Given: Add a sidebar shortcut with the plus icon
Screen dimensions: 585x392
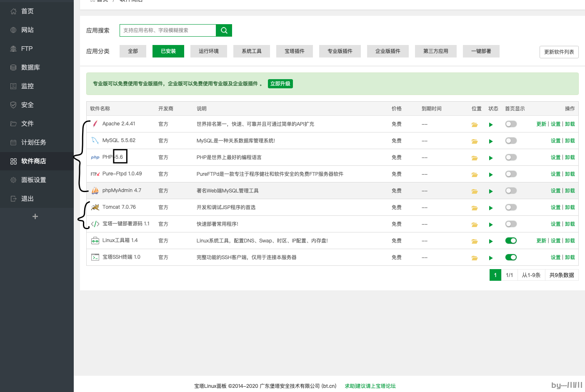Looking at the screenshot, I should 35,216.
